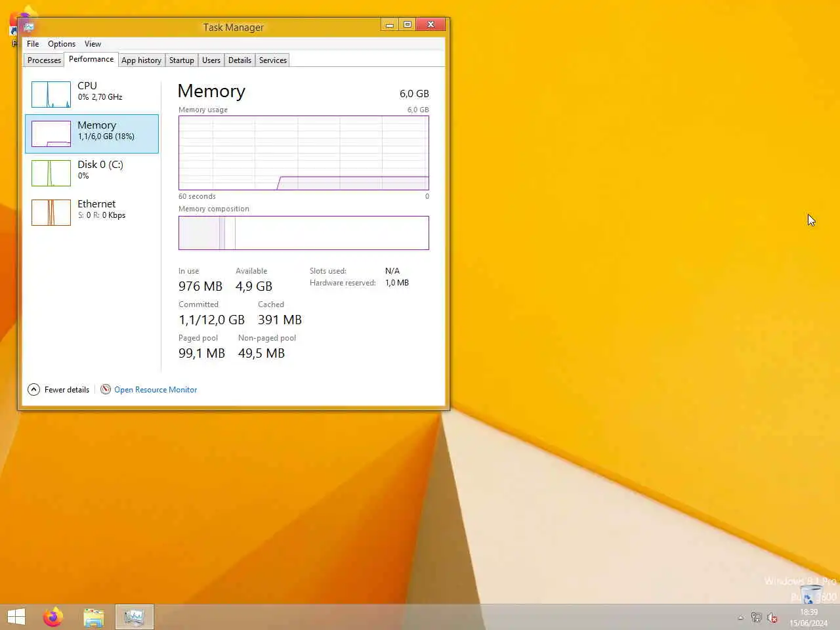Click the Paged pool 99,1 MB value
The width and height of the screenshot is (840, 630).
pos(201,353)
